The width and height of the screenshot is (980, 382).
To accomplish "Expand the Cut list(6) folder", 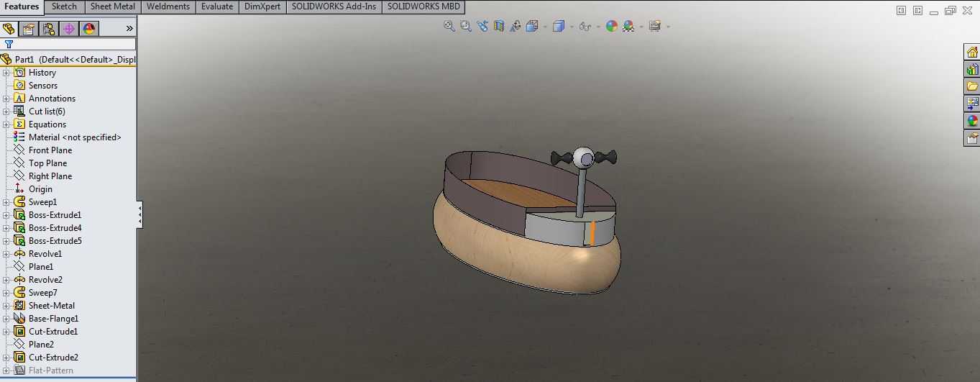I will pyautogui.click(x=6, y=112).
